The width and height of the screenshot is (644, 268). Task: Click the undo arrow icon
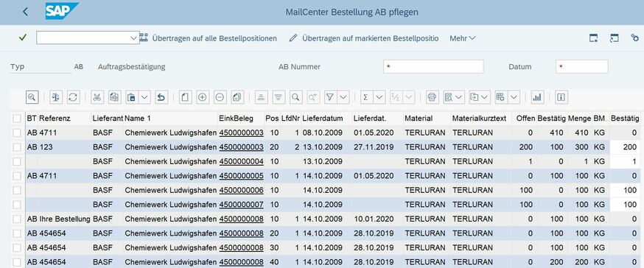[161, 97]
